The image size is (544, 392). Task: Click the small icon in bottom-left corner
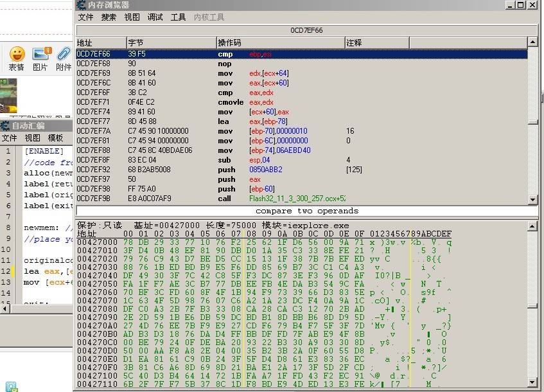click(10, 386)
